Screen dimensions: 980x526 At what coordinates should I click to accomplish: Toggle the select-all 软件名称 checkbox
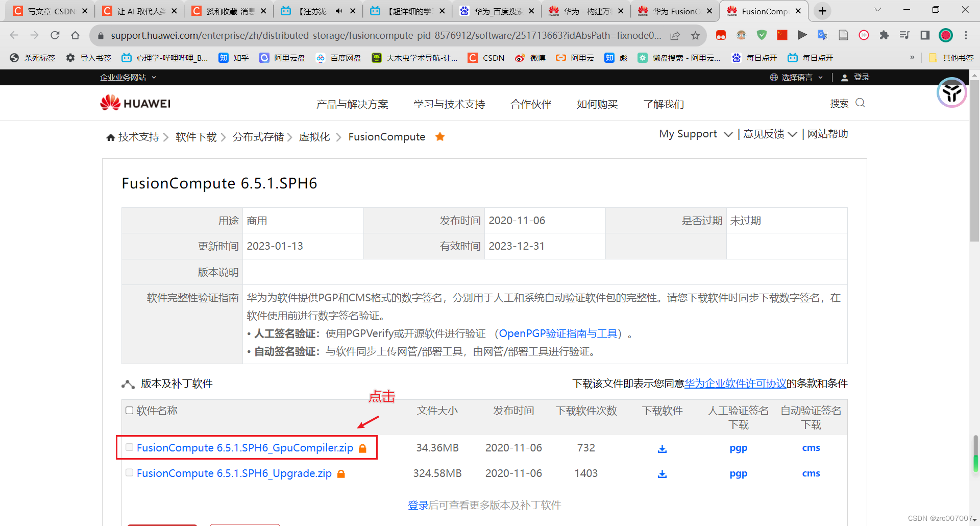pyautogui.click(x=129, y=411)
